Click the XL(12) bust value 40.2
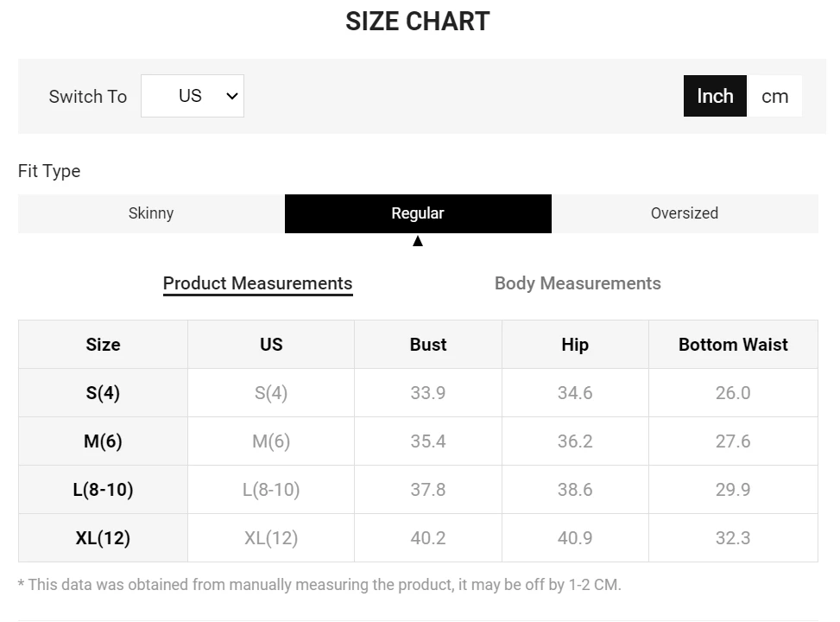840x622 pixels. 428,538
